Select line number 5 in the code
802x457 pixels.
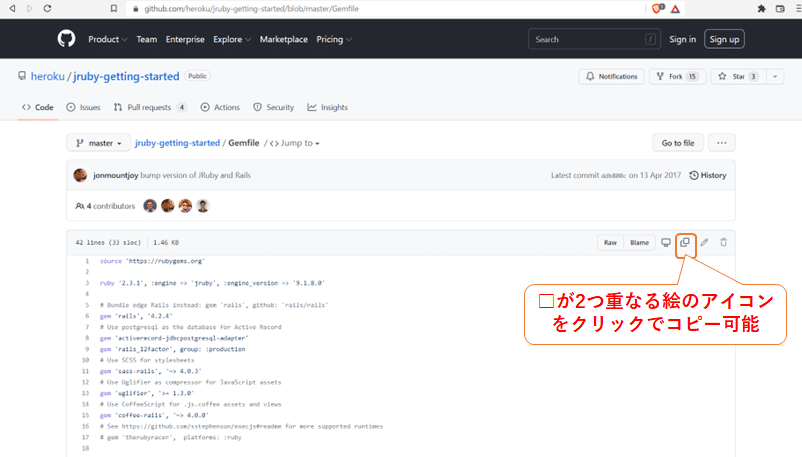click(87, 305)
